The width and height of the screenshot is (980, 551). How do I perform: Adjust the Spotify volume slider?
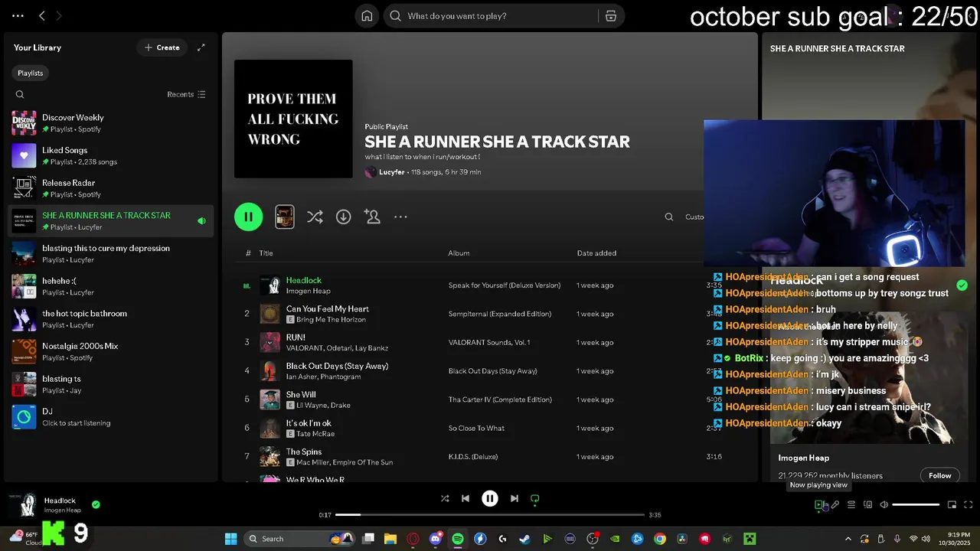(916, 504)
